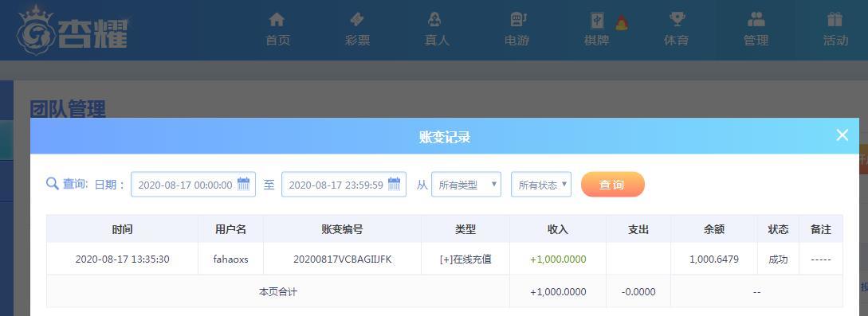Open the end date calendar icon

pos(394,184)
